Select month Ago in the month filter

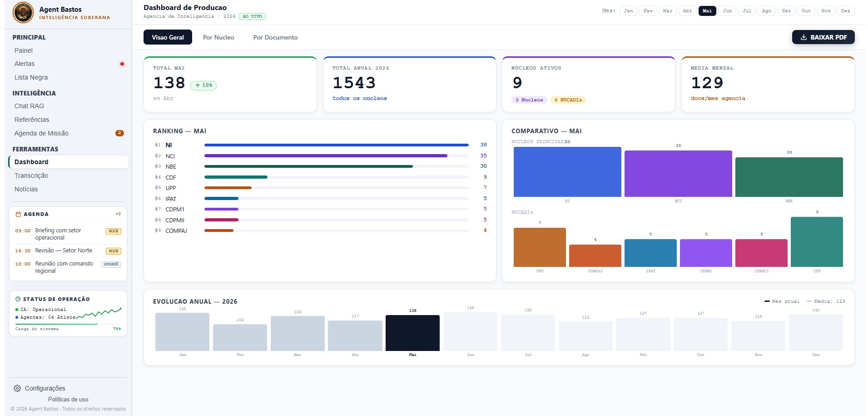(x=767, y=11)
